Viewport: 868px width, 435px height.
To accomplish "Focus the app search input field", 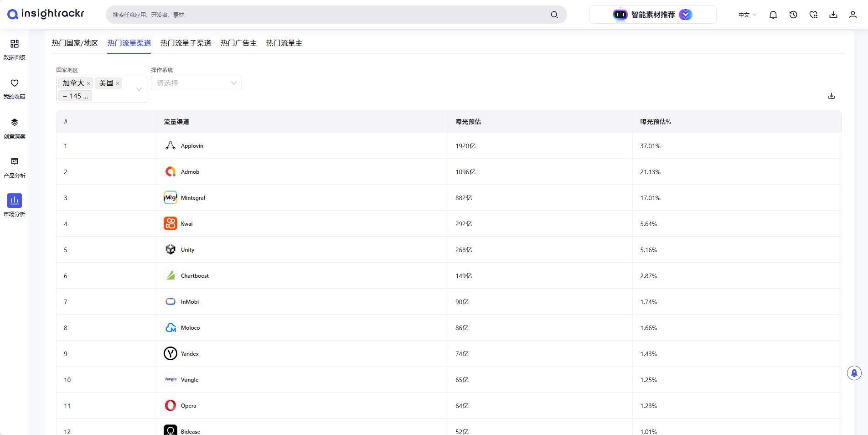I will pos(328,15).
